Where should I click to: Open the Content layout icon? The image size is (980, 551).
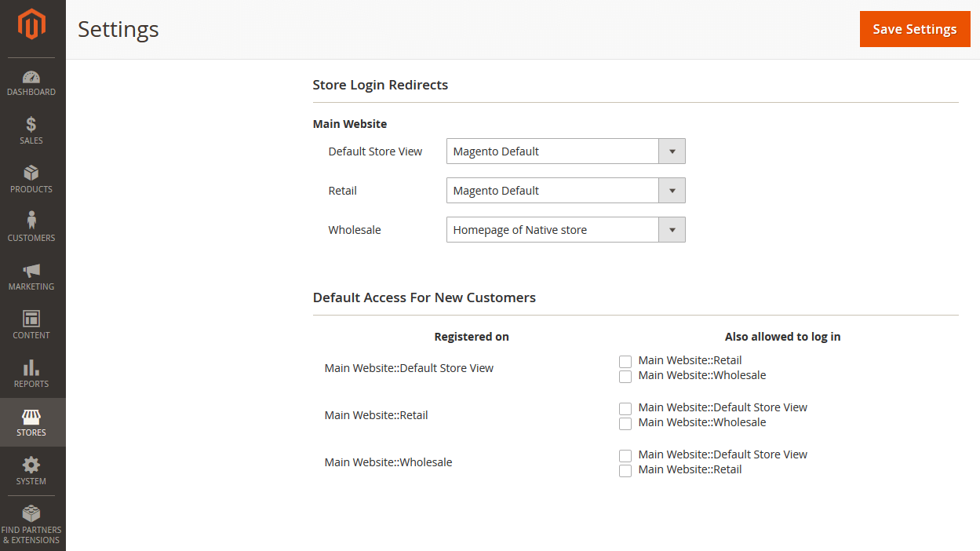coord(31,319)
